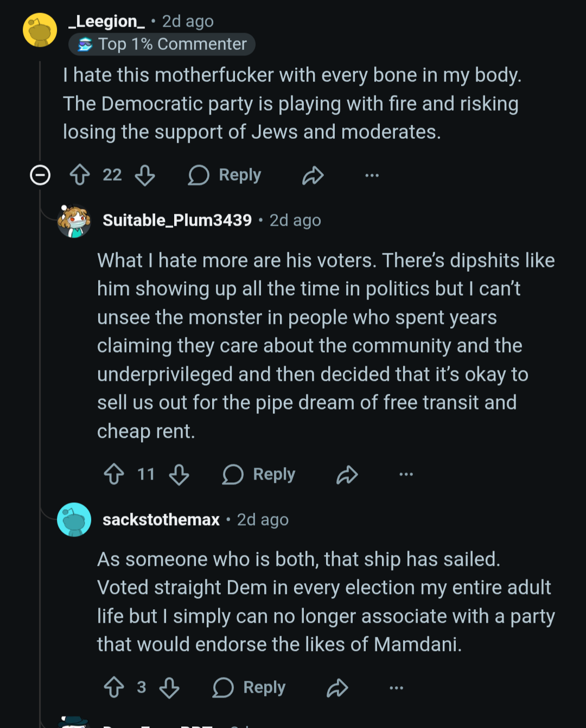Image resolution: width=586 pixels, height=728 pixels.
Task: Upvote Suitable_Plum3439's comment
Action: (114, 474)
